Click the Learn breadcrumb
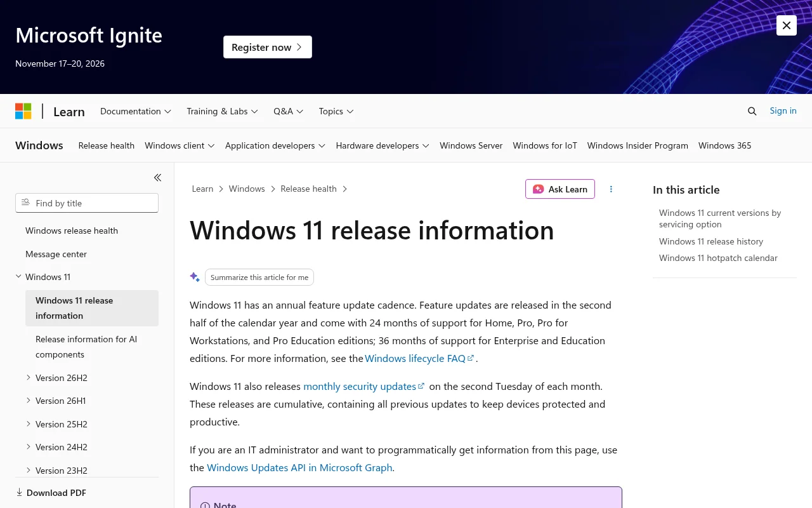 pos(202,189)
